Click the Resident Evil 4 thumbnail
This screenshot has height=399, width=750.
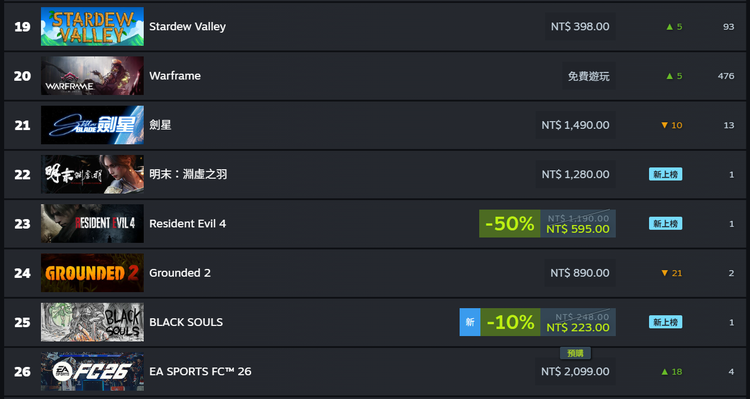[x=92, y=223]
